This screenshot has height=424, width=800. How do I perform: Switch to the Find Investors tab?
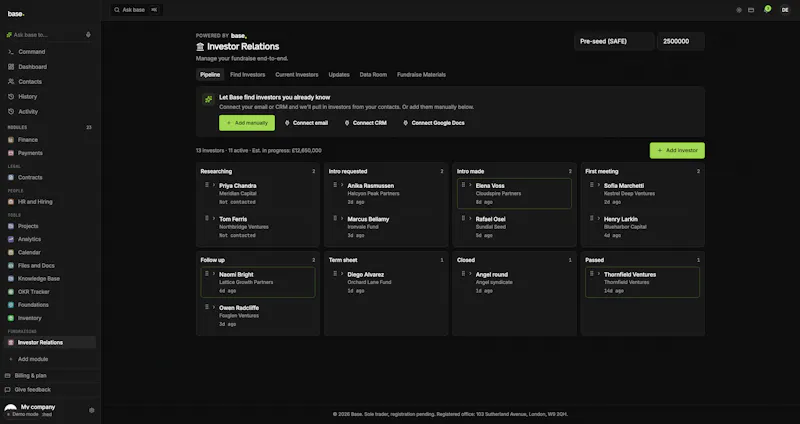247,74
